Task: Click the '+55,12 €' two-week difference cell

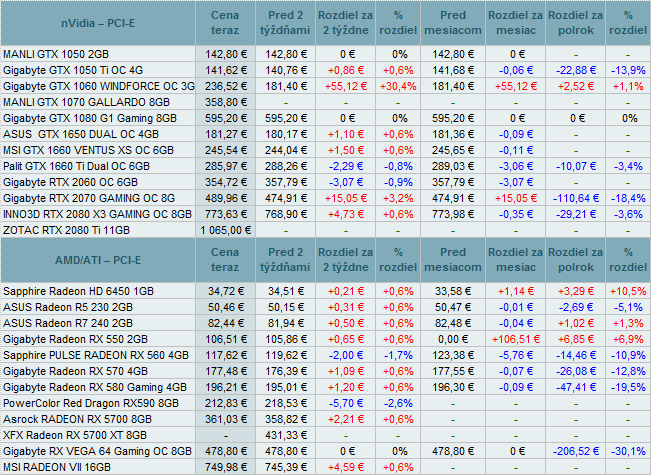Action: pyautogui.click(x=346, y=86)
